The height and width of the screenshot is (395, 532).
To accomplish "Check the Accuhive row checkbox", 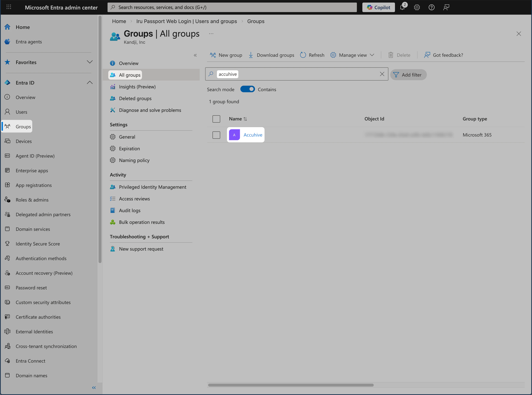I will coord(216,135).
